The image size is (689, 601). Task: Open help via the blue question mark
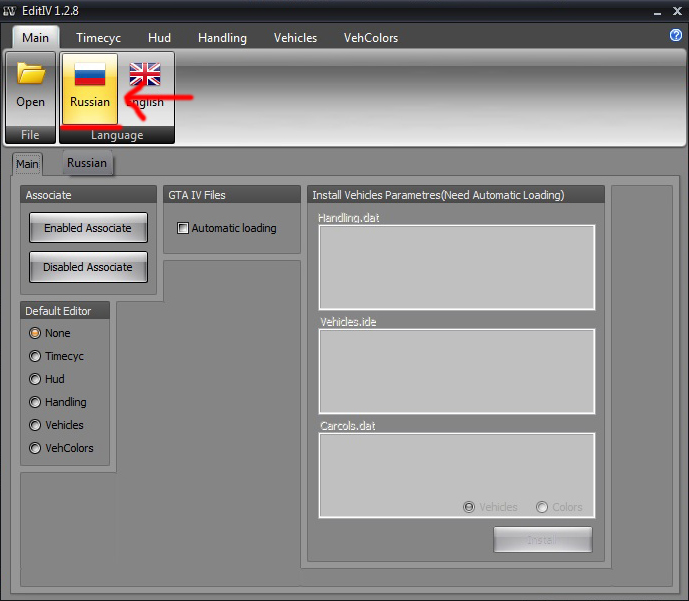[x=675, y=35]
